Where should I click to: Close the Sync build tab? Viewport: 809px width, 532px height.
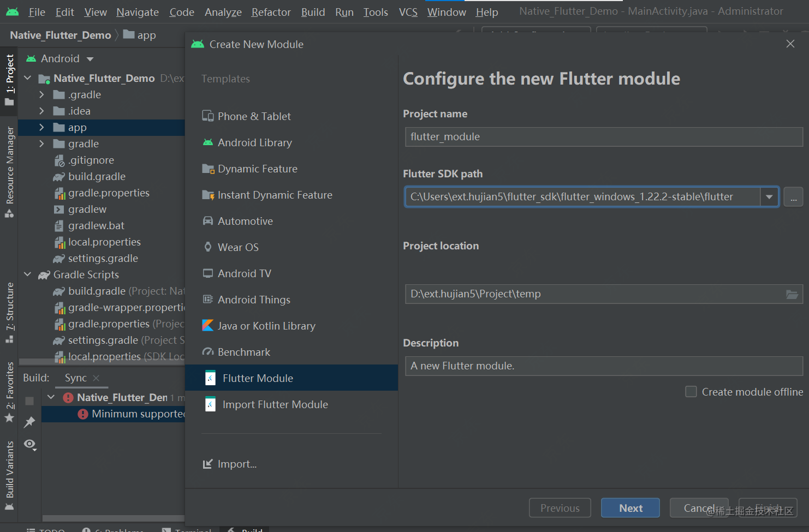(96, 378)
